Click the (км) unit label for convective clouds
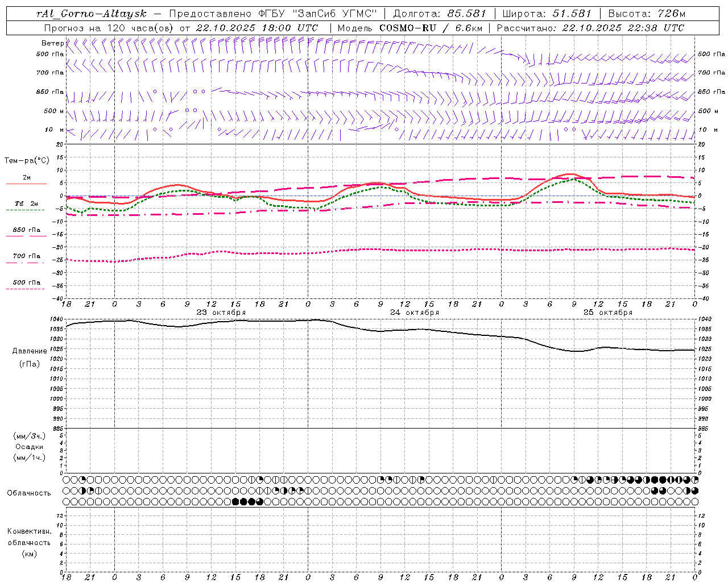 [x=29, y=554]
